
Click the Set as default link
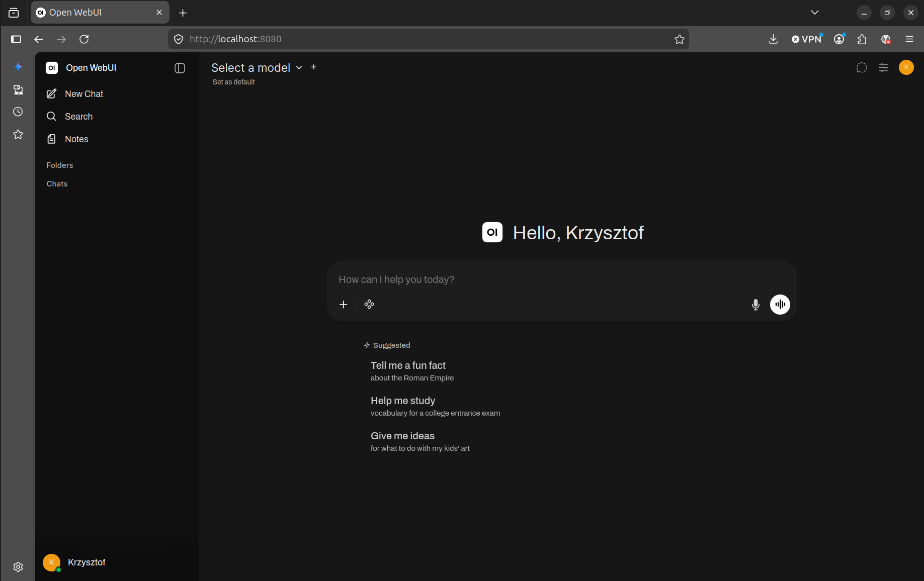233,82
